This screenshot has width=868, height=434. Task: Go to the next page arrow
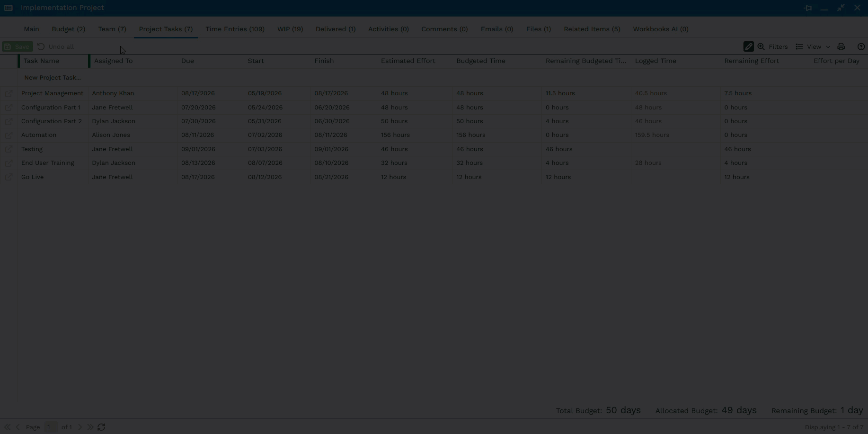[80, 427]
